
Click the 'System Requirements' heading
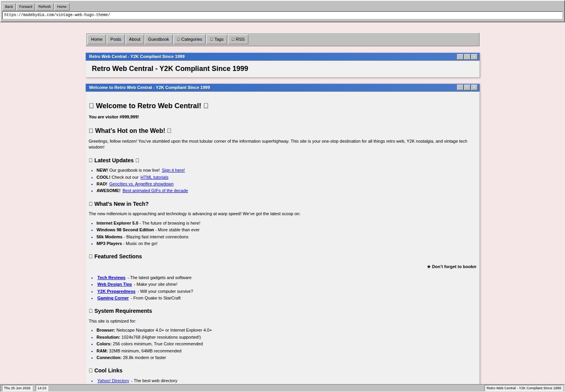[x=120, y=311]
